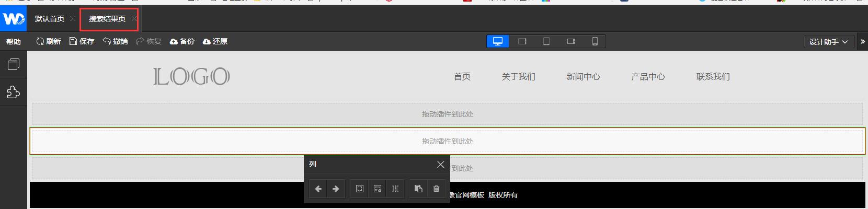Open the pages panel icon in left sidebar
The width and height of the screenshot is (868, 209).
[13, 64]
